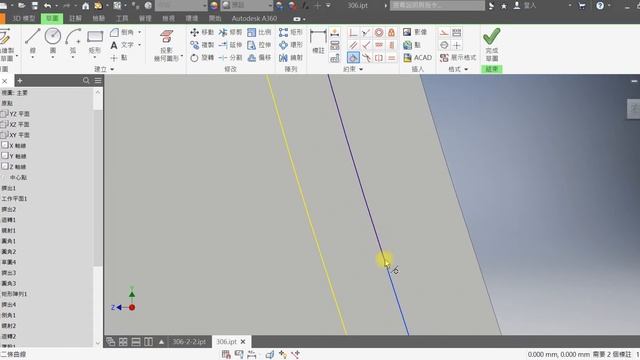Click the model browser vertical scrollbar
Viewport: 640px width, 360px height.
click(x=98, y=188)
